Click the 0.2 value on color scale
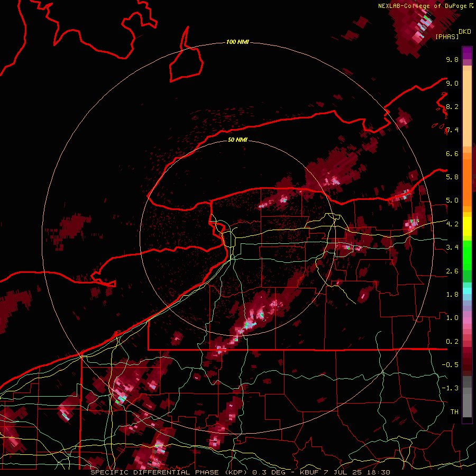The width and height of the screenshot is (476, 476). click(x=452, y=342)
